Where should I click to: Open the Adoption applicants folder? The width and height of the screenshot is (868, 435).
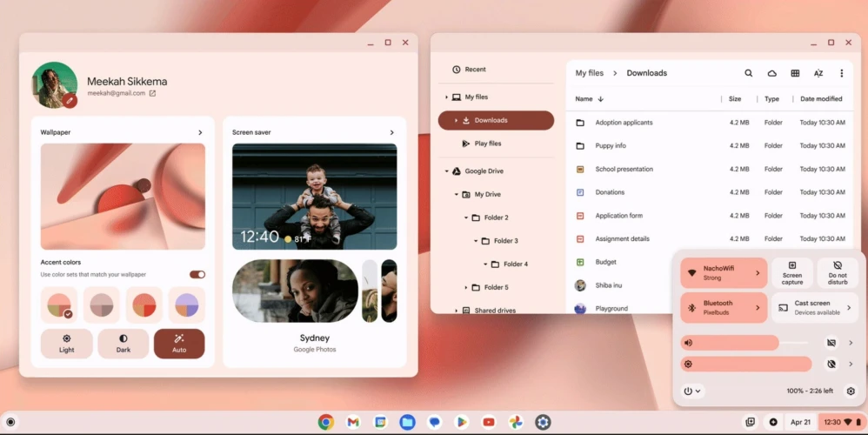pos(624,123)
